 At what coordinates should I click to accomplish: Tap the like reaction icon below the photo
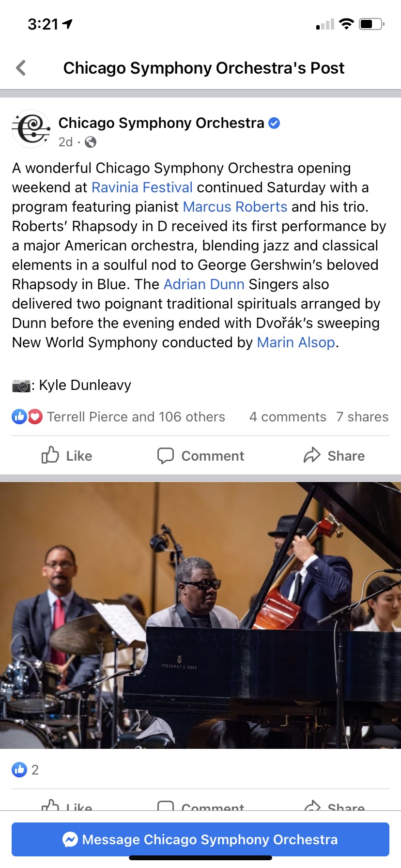19,770
